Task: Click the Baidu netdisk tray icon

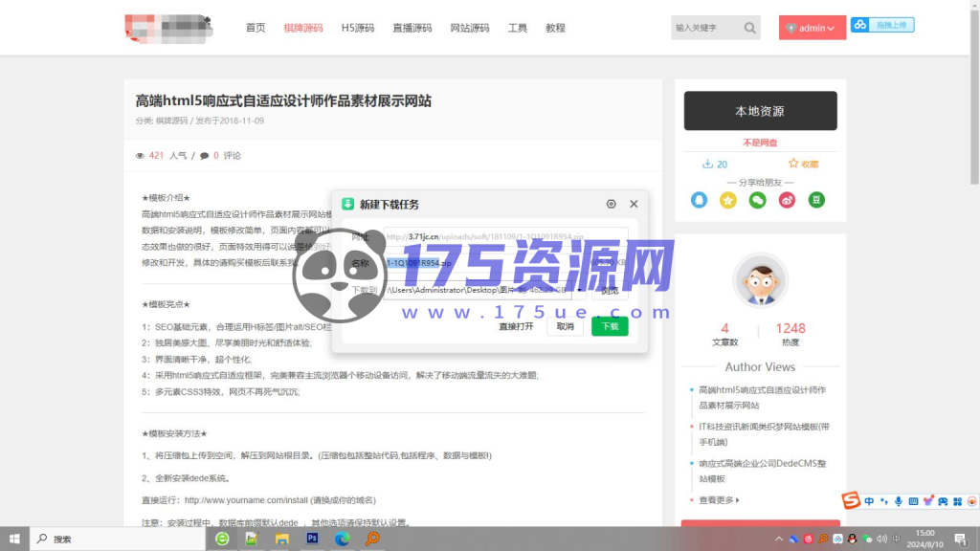Action: 837,539
